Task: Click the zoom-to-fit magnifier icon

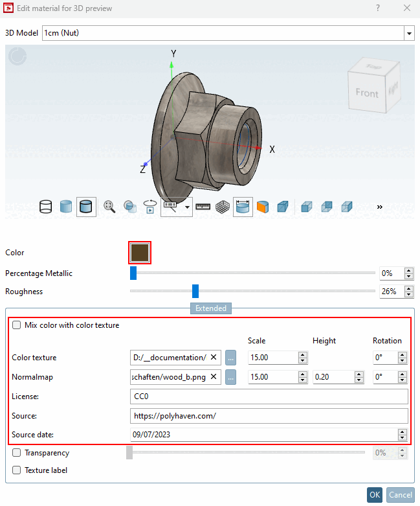Action: coord(109,207)
